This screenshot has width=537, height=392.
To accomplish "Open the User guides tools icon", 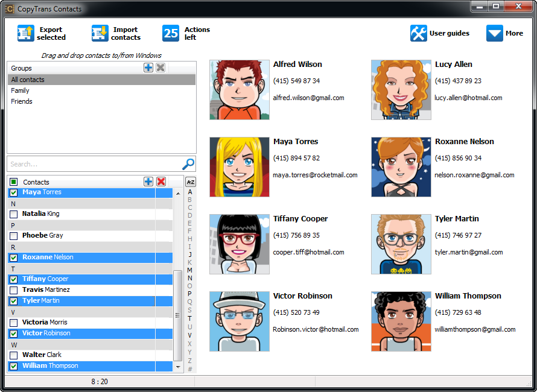I will coord(419,33).
